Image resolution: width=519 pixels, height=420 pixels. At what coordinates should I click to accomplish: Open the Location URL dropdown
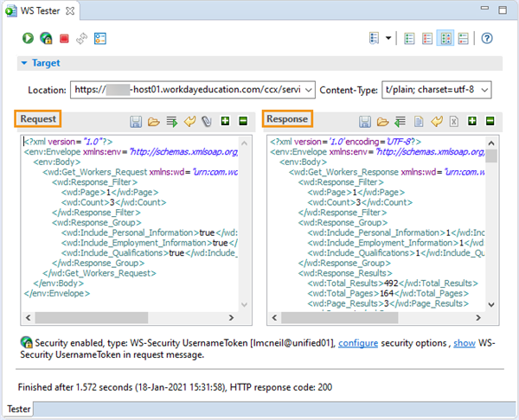coord(309,90)
